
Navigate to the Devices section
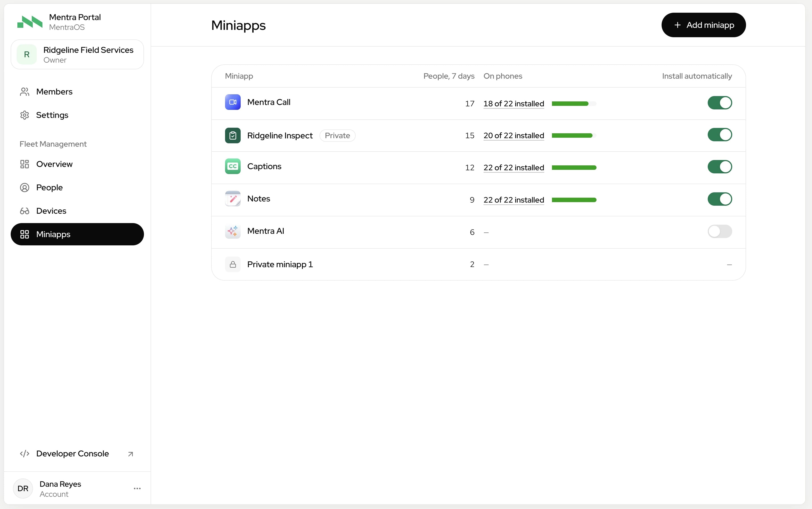pyautogui.click(x=77, y=211)
